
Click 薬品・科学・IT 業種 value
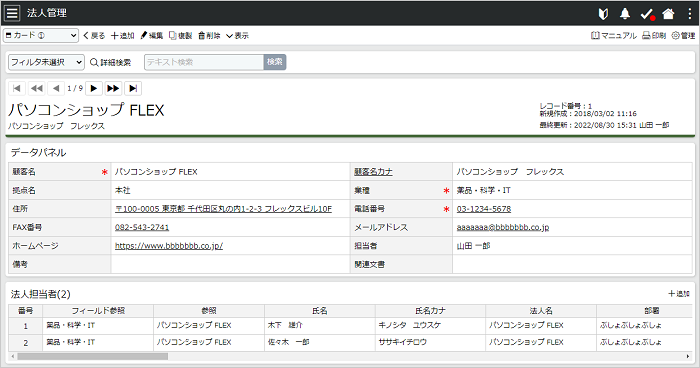483,190
